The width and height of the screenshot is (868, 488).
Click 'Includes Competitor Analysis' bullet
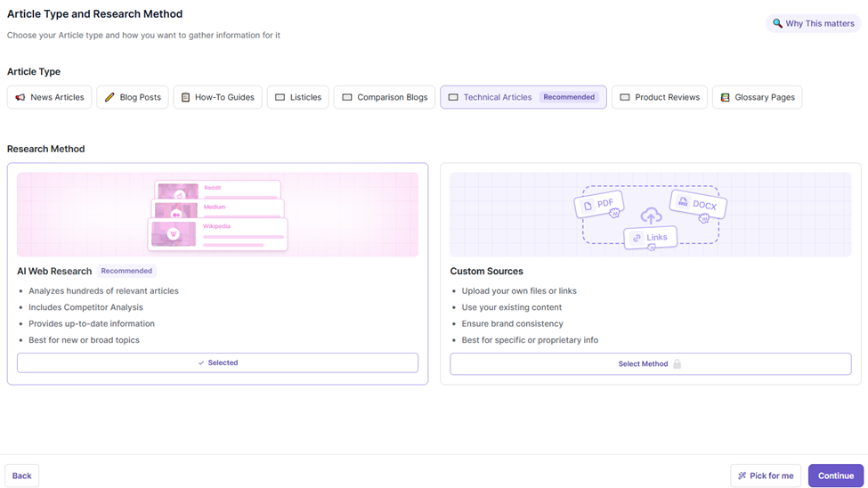pyautogui.click(x=85, y=307)
